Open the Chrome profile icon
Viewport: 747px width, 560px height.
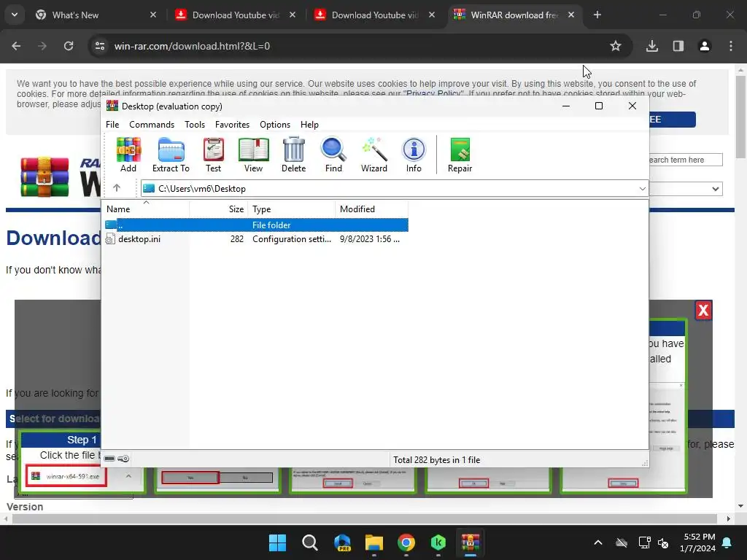tap(705, 46)
